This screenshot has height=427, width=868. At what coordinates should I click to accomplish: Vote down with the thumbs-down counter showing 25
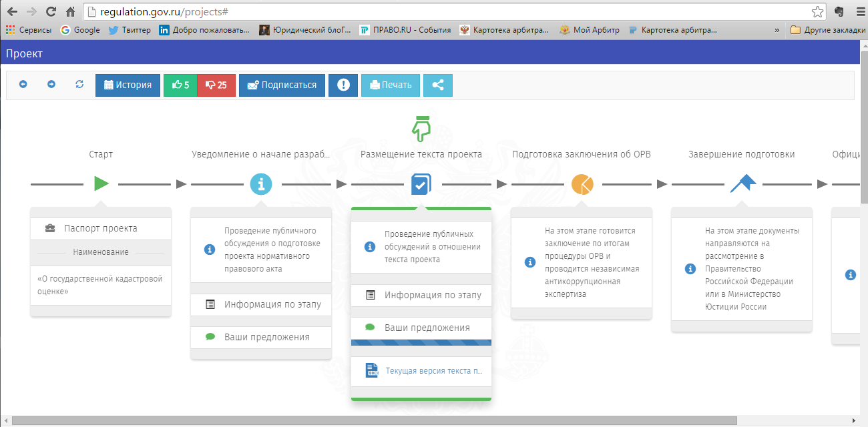click(x=216, y=85)
